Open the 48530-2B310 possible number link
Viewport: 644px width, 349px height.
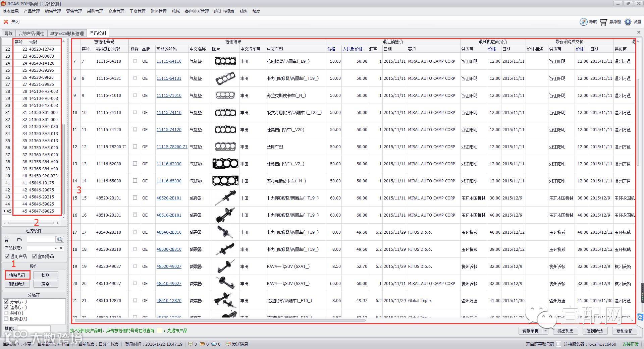click(169, 249)
